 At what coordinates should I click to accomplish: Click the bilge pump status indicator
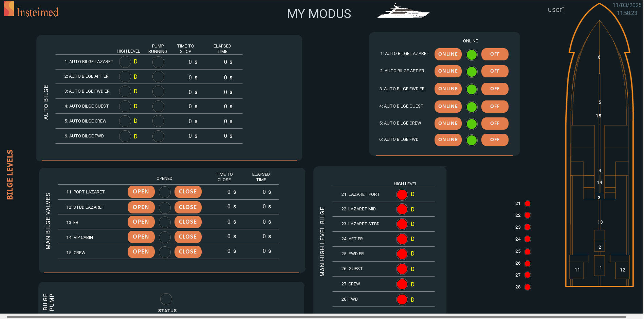pos(166,299)
